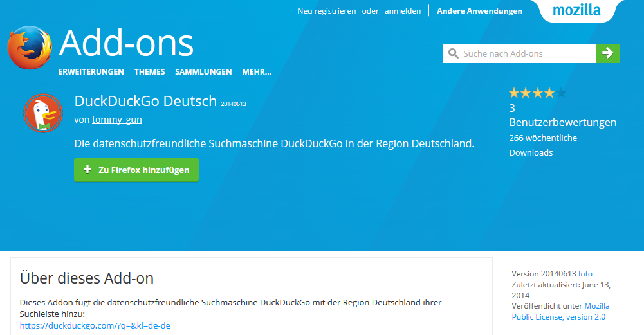Open the Themes menu
This screenshot has height=335, width=644.
click(x=149, y=72)
